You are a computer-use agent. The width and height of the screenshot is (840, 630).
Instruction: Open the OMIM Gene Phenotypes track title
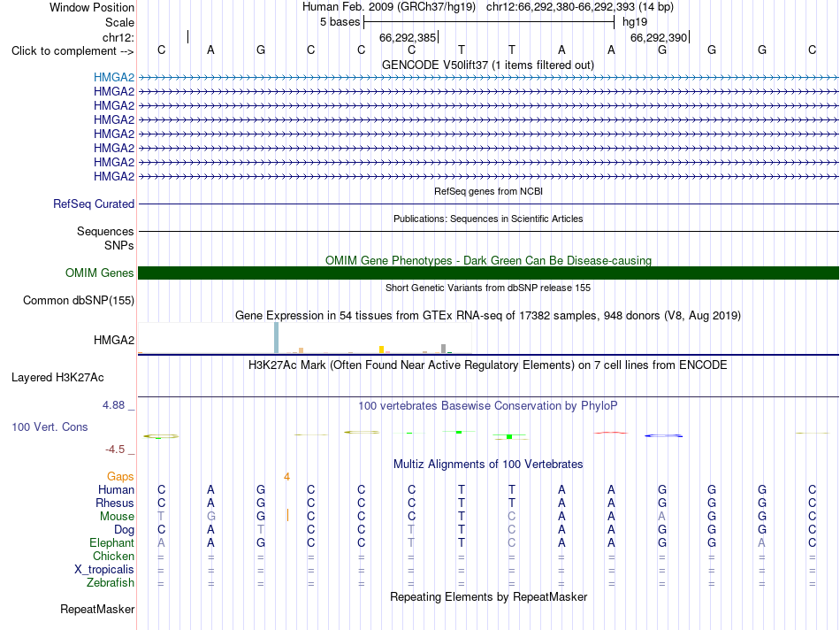click(x=488, y=260)
